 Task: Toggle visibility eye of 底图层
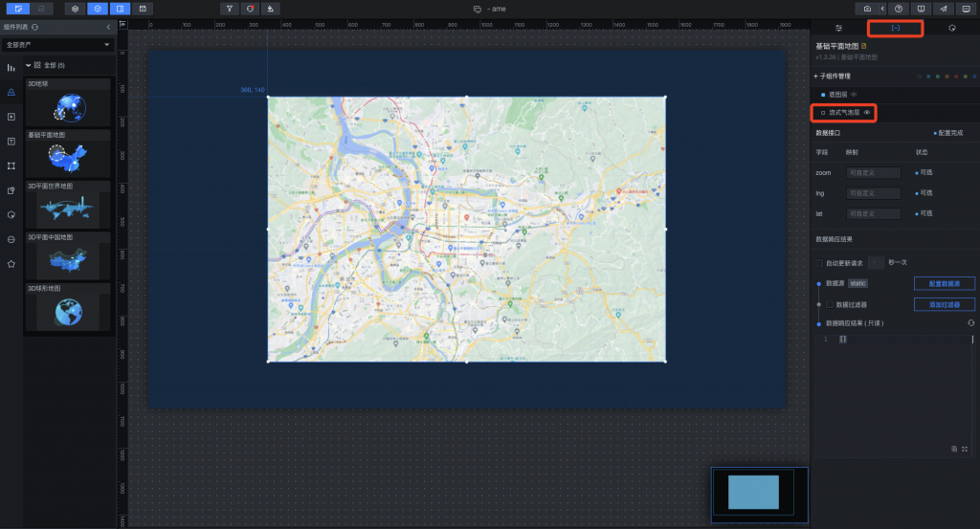coord(854,95)
